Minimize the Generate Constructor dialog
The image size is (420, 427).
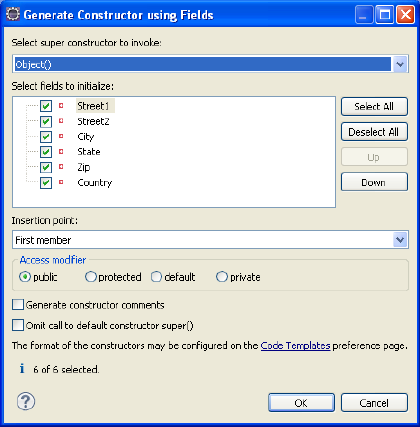tap(363, 15)
